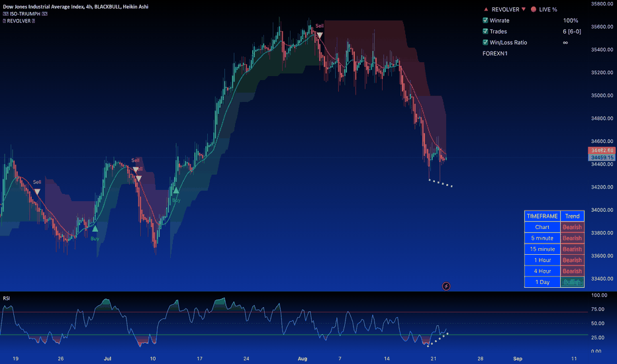This screenshot has width=617, height=364.
Task: Toggle the Winrate checkbox
Action: coord(485,20)
